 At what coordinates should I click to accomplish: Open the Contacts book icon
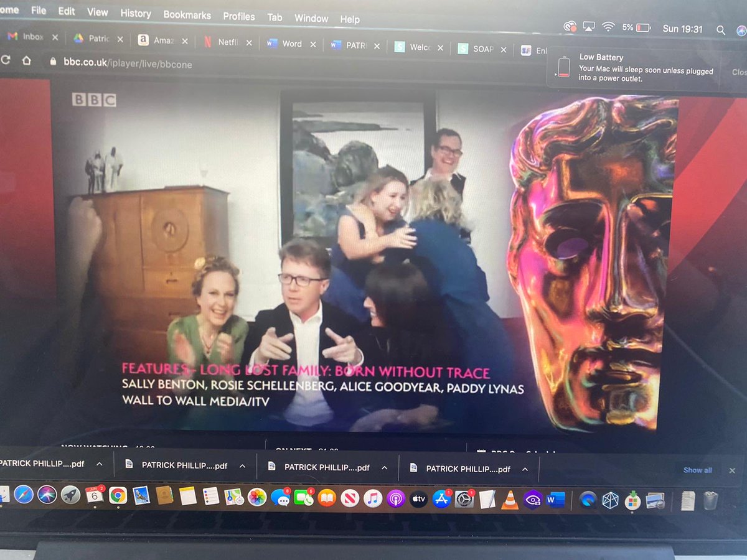164,496
